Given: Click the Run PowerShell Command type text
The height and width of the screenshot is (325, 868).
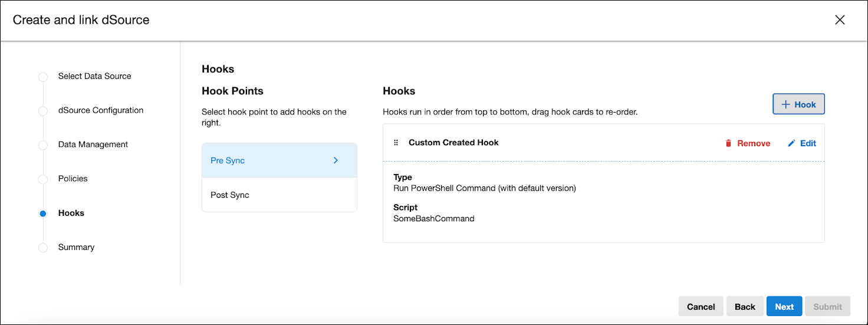Looking at the screenshot, I should [484, 188].
